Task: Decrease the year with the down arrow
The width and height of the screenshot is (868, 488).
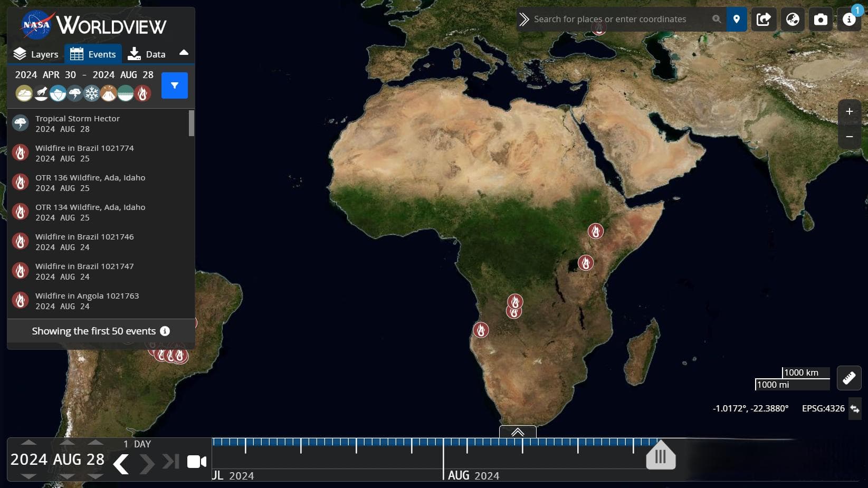Action: [28, 476]
